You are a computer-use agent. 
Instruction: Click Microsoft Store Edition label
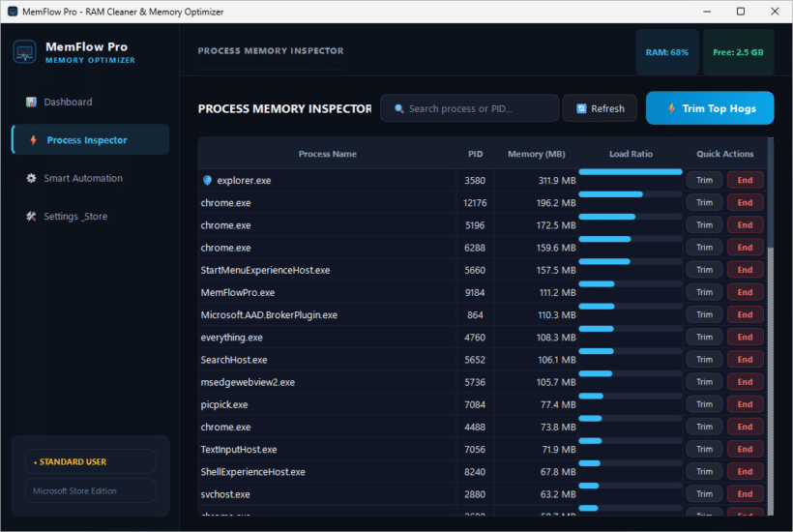[x=90, y=490]
